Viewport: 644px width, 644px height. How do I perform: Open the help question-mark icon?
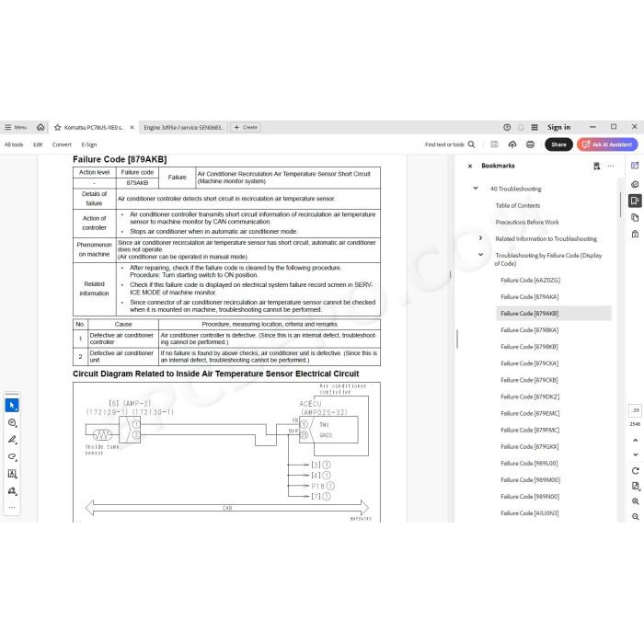click(x=507, y=127)
